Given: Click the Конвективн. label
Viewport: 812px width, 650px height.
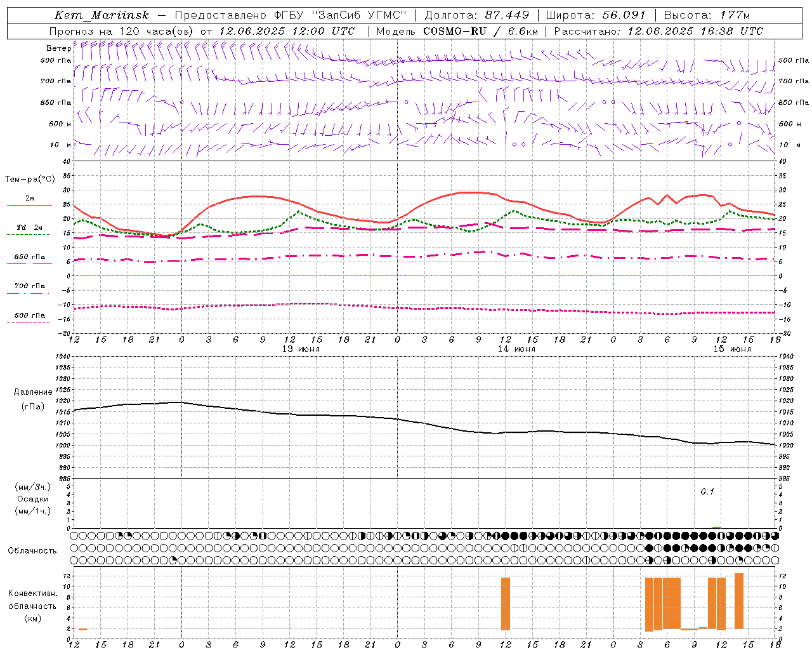Looking at the screenshot, I should 33,594.
